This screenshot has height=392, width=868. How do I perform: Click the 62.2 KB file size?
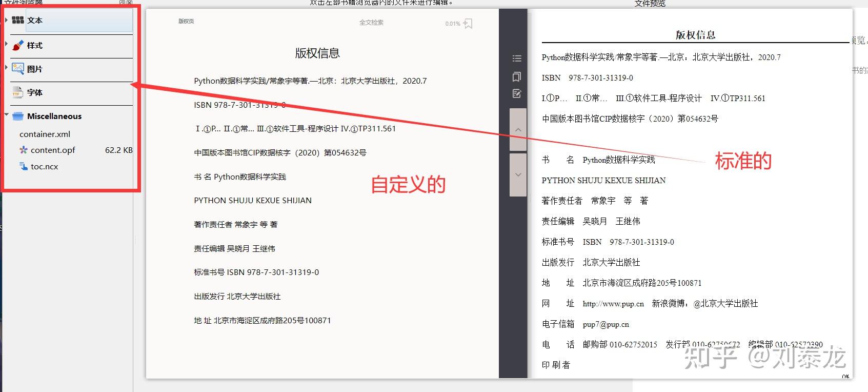119,150
